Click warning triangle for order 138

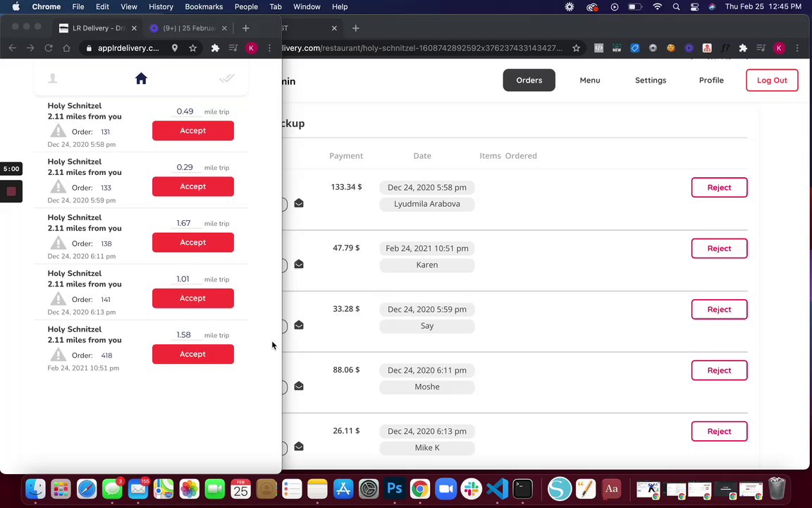click(58, 243)
